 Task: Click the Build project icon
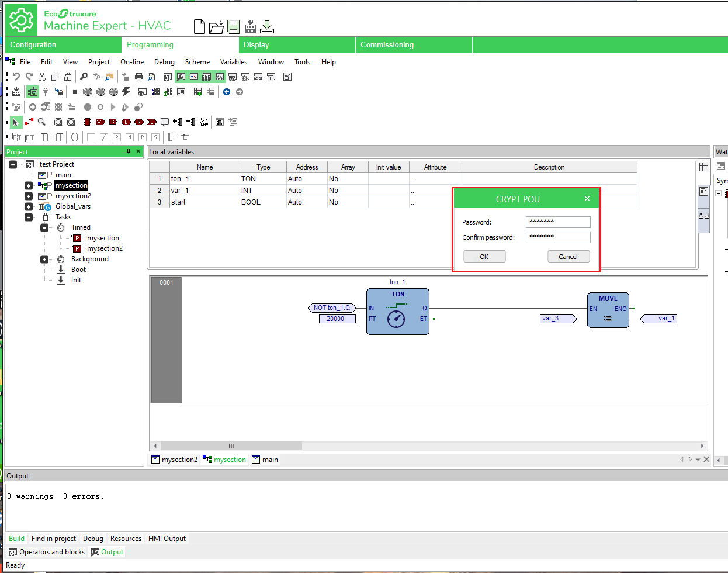[16, 92]
